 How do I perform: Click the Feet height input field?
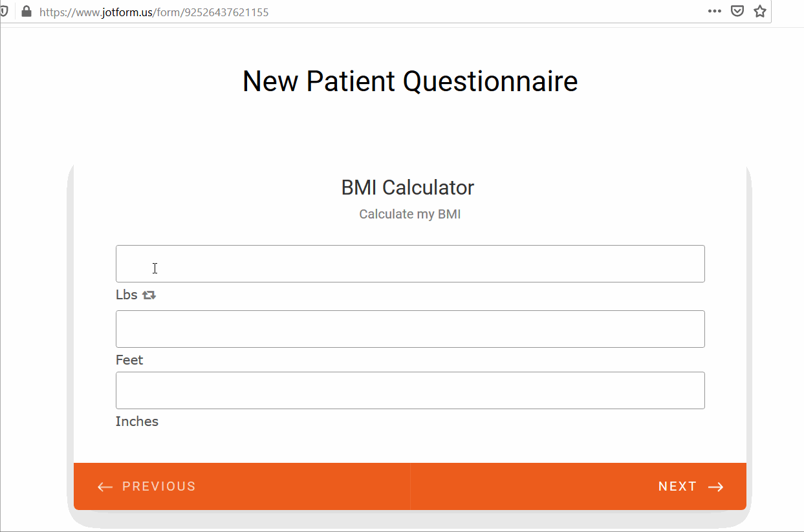point(410,328)
